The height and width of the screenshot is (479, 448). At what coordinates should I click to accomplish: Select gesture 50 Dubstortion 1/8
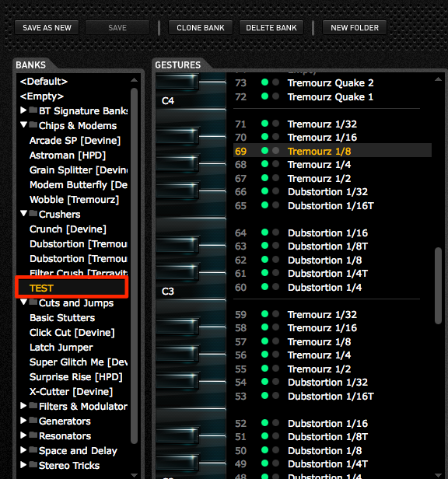point(324,451)
